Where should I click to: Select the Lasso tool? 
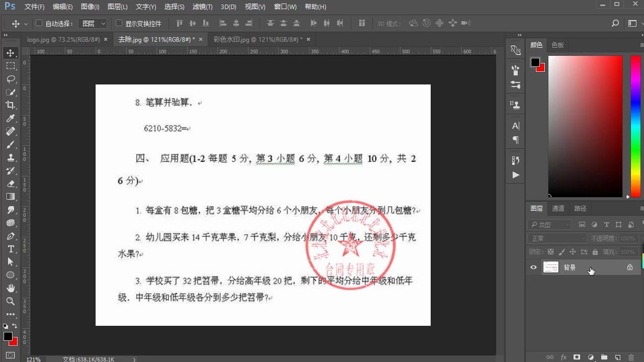pos(10,79)
